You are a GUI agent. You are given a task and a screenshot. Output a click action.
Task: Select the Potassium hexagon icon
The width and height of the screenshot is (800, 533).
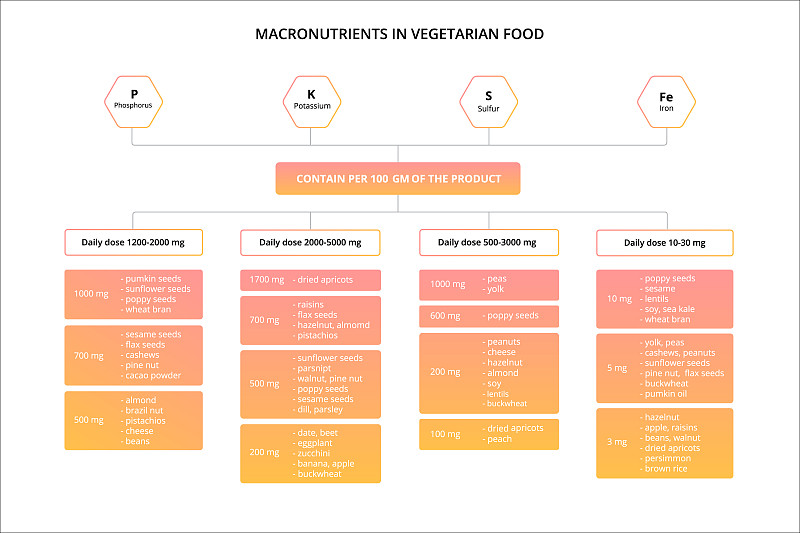[x=312, y=101]
